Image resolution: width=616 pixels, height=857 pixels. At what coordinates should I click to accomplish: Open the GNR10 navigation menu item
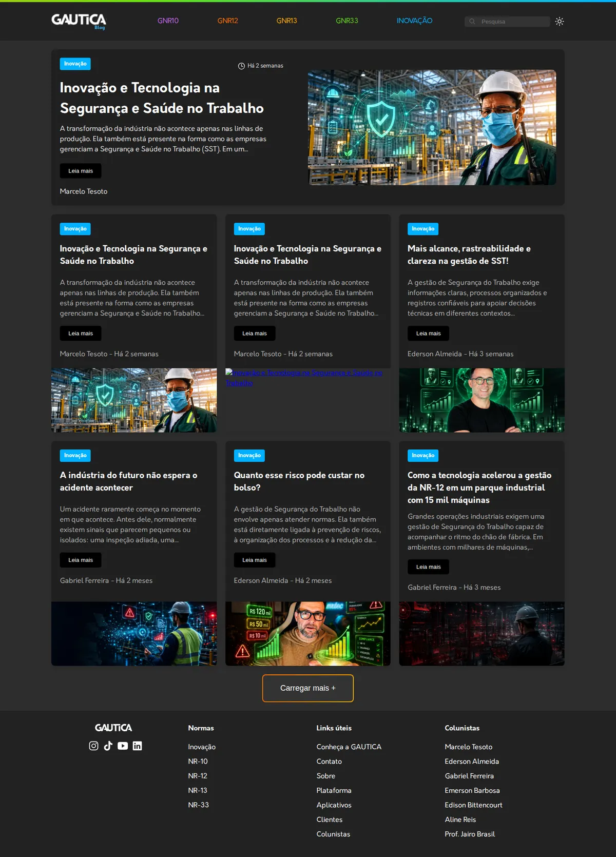pyautogui.click(x=168, y=21)
